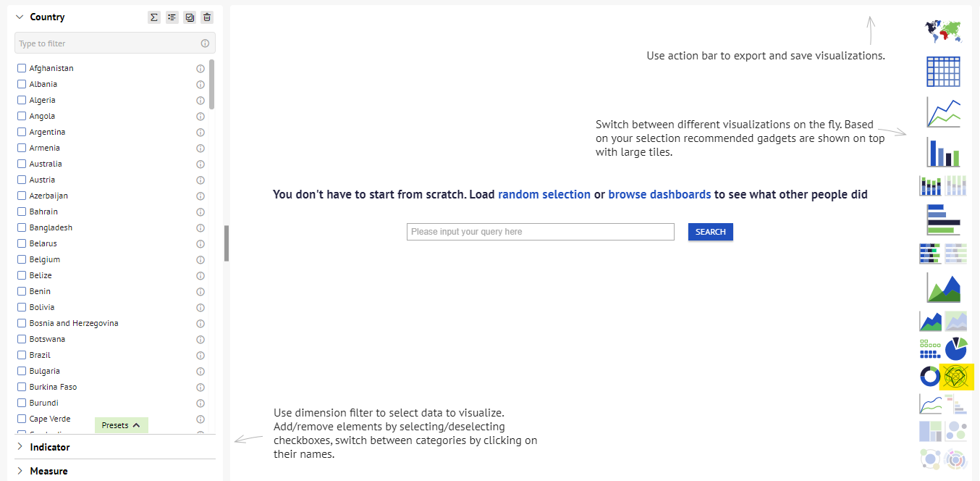980x481 pixels.
Task: Click the left panel splitter handle
Action: point(227,243)
